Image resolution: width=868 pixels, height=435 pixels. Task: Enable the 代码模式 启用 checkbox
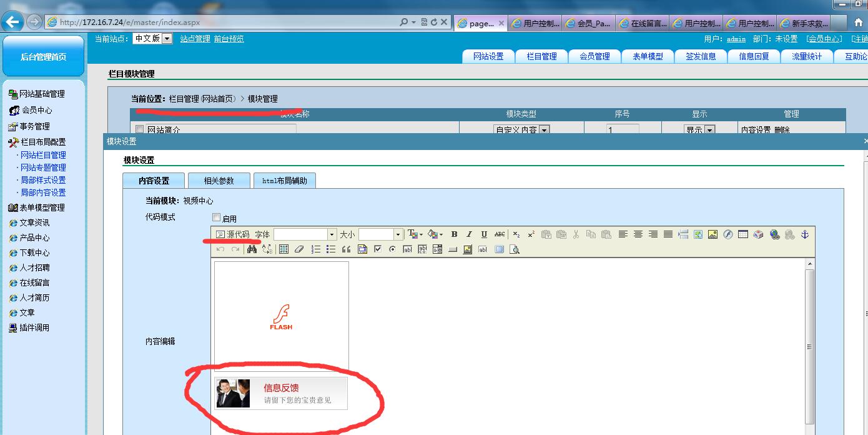(x=217, y=217)
